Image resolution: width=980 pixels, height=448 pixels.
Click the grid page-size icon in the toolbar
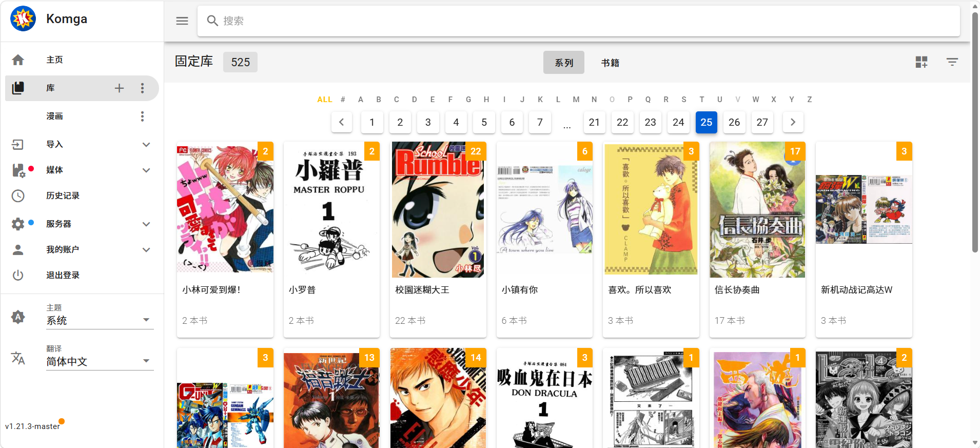pos(922,62)
